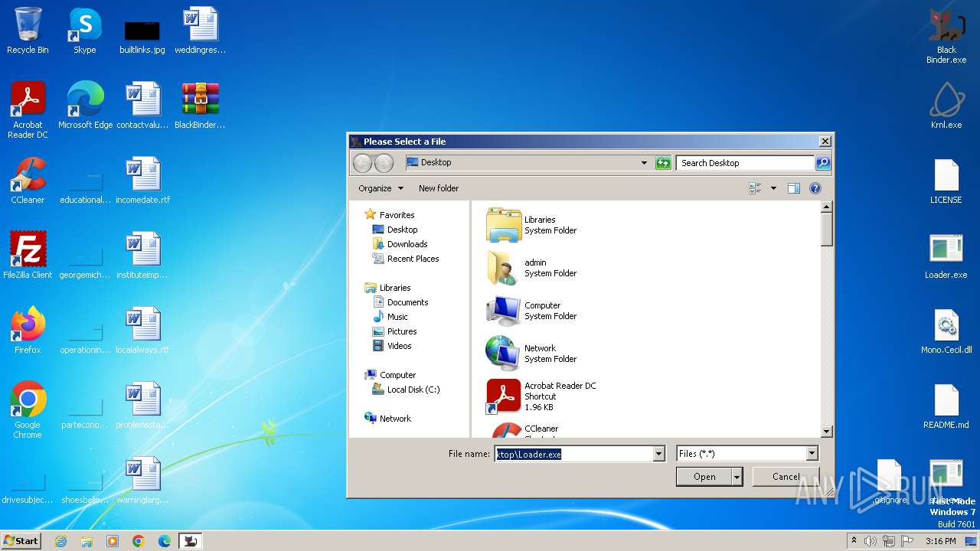Launch Google Chrome desktop shortcut
Screen dimensions: 980x551
pyautogui.click(x=28, y=410)
